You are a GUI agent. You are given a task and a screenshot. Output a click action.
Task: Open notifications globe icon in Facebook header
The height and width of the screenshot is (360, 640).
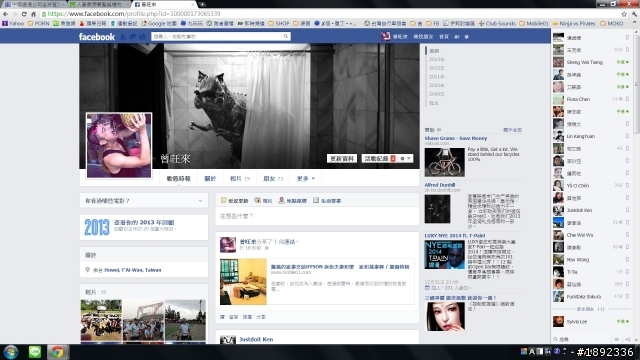pyautogui.click(x=142, y=37)
